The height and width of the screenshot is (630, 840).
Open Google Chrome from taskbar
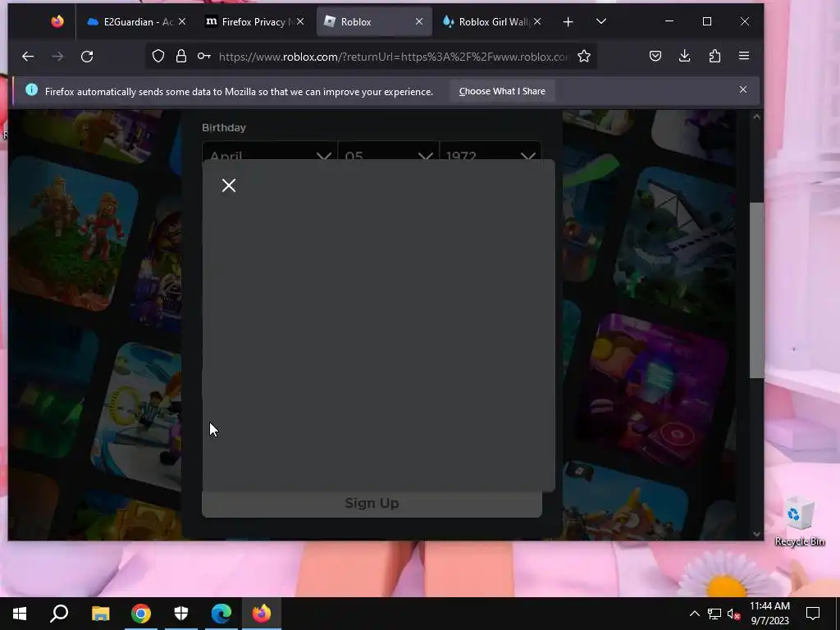(x=141, y=614)
